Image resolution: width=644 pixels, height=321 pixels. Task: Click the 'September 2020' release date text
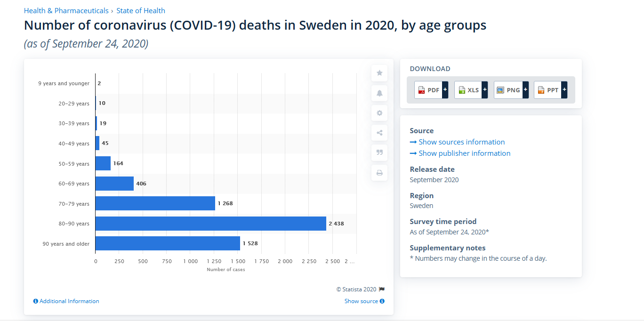(434, 180)
